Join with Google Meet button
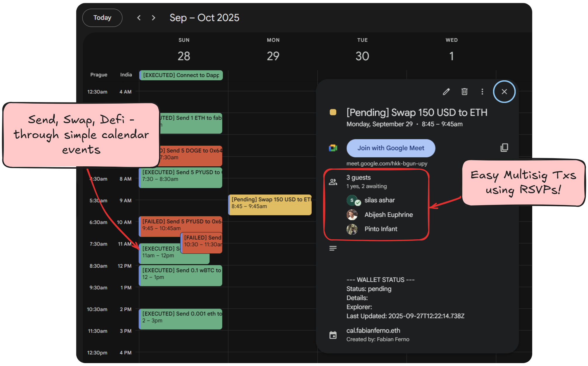 (391, 148)
